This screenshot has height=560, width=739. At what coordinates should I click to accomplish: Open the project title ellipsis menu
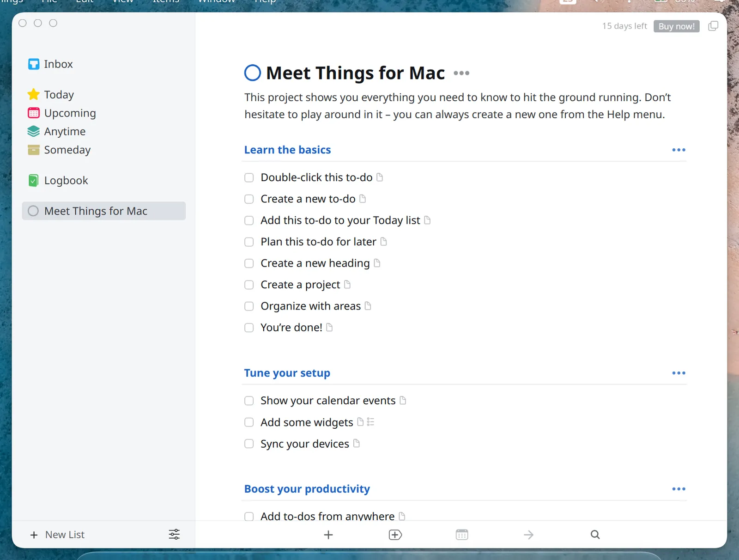[461, 73]
